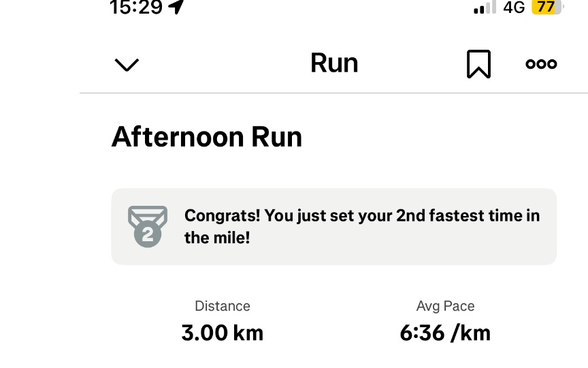Select the Distance stat label
The image size is (588, 368).
223,306
